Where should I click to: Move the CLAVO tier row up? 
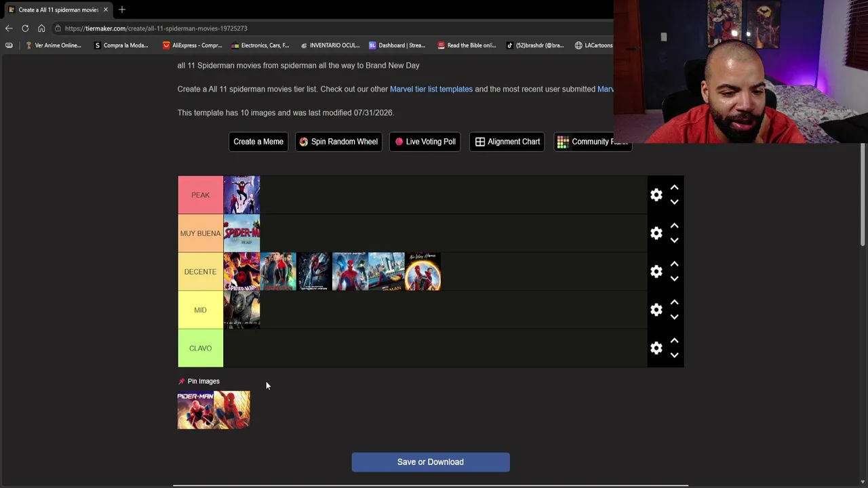click(674, 341)
